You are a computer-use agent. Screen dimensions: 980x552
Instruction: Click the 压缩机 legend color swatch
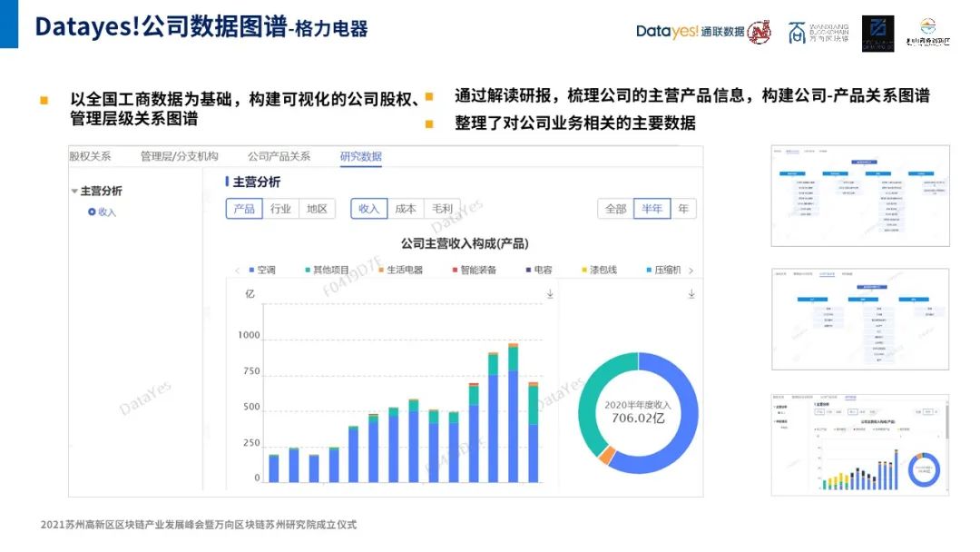648,270
